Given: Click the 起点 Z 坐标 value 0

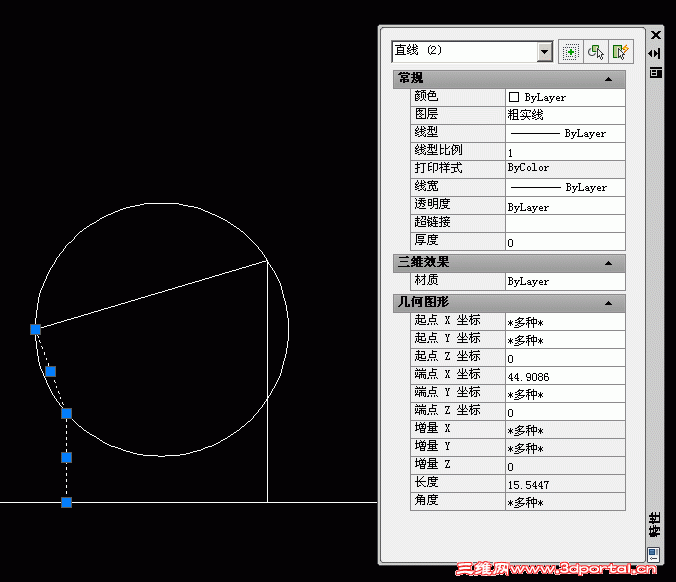Looking at the screenshot, I should click(x=565, y=358).
